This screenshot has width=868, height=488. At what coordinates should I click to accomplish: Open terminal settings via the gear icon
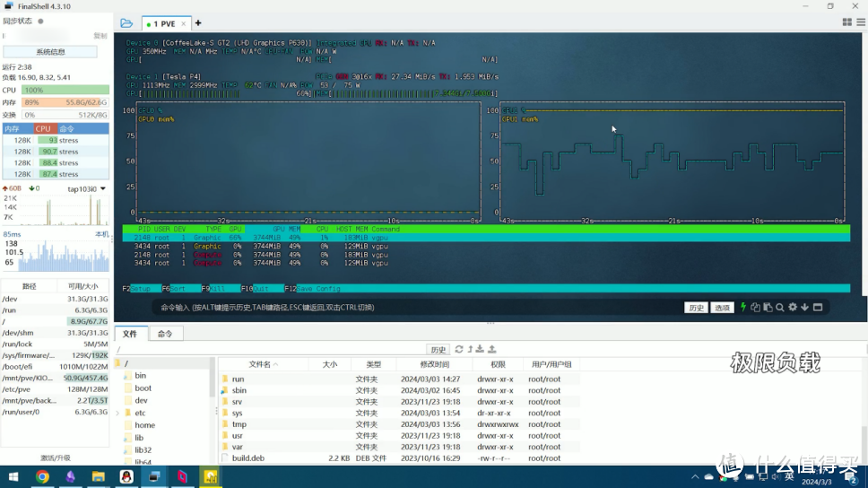pos(793,308)
